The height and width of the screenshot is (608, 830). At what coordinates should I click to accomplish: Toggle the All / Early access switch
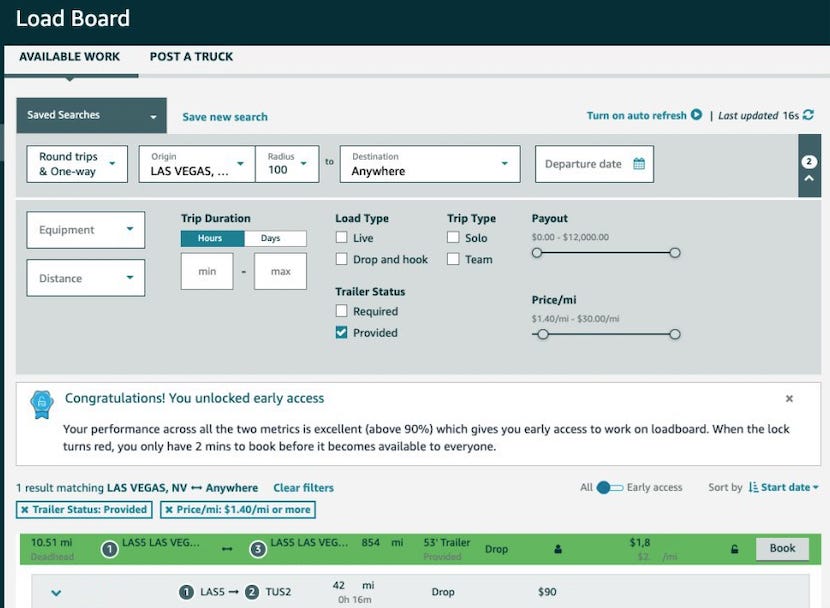(x=609, y=487)
